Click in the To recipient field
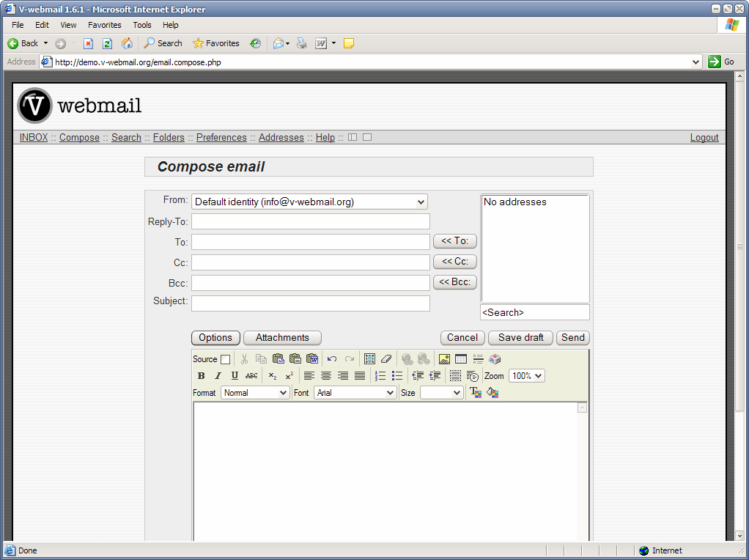Viewport: 749px width, 560px height. pos(311,242)
